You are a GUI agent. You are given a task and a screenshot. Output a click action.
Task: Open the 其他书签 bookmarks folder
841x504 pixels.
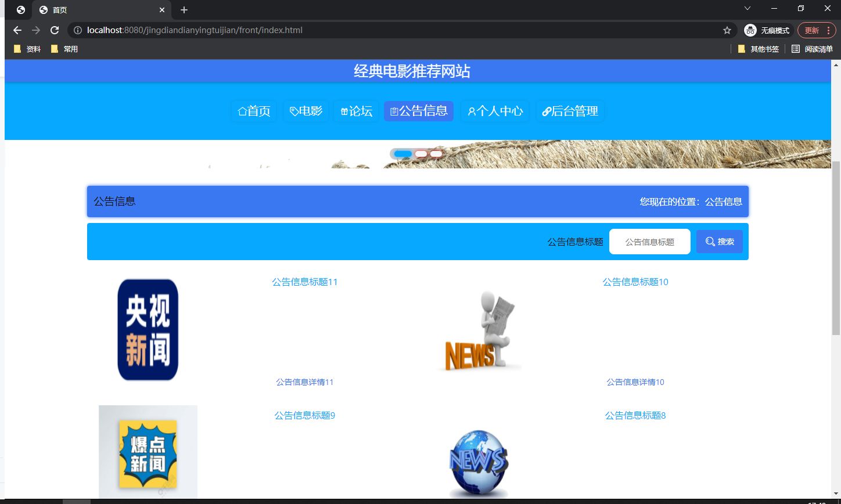coord(758,49)
